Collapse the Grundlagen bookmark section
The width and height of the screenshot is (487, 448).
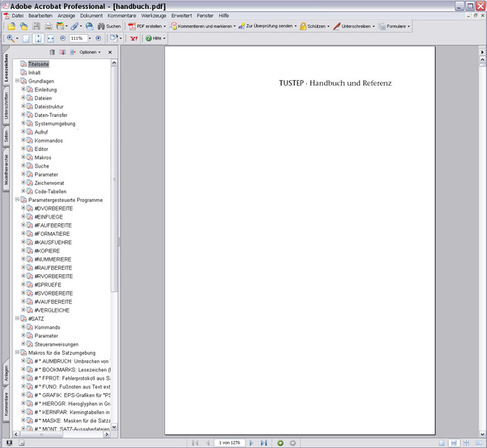pos(17,81)
